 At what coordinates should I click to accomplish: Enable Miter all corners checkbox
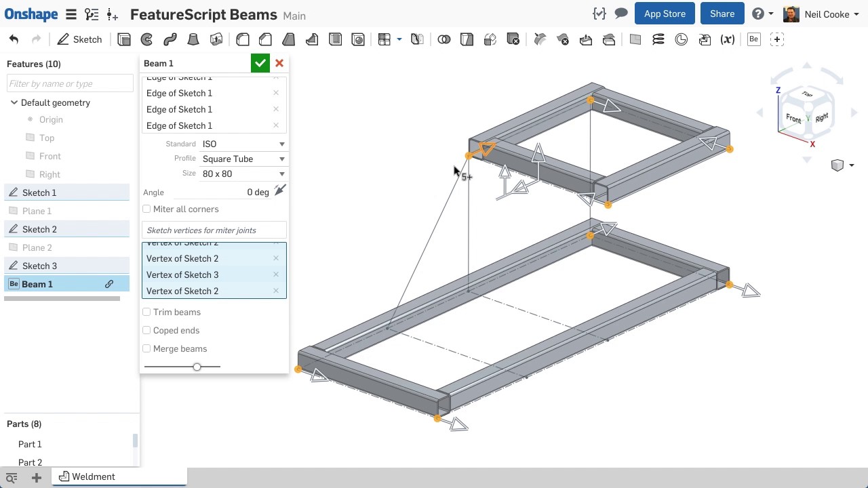pyautogui.click(x=147, y=209)
